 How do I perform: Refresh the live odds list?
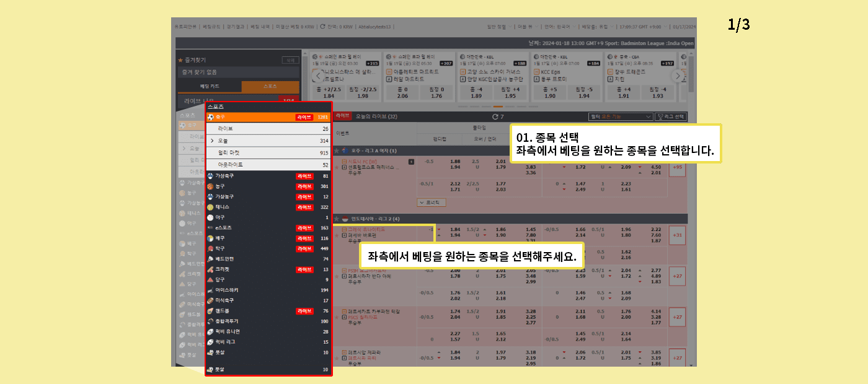(x=495, y=116)
